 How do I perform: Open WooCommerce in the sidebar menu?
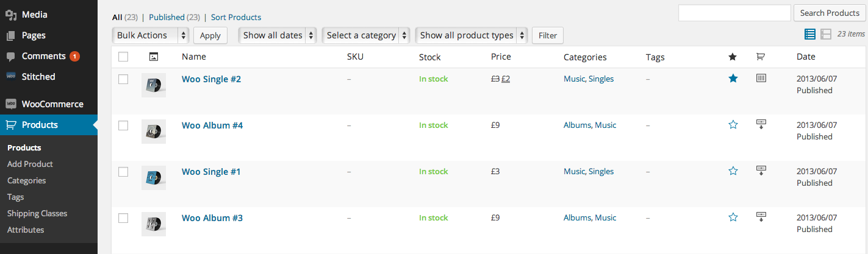pyautogui.click(x=52, y=104)
